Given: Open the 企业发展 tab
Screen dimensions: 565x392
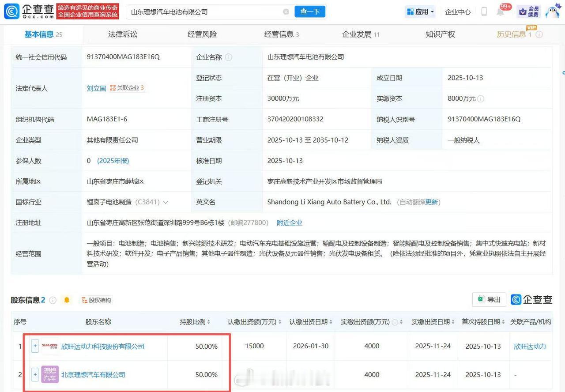Looking at the screenshot, I should click(361, 34).
